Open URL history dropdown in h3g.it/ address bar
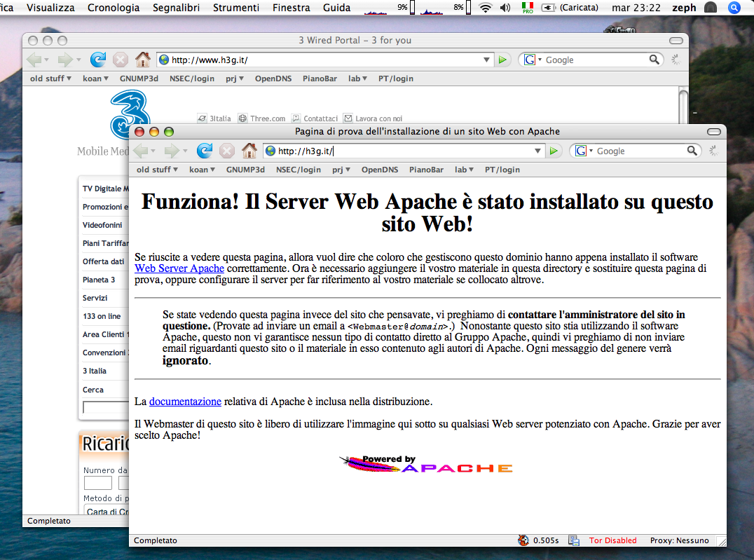754x560 pixels. pos(538,151)
